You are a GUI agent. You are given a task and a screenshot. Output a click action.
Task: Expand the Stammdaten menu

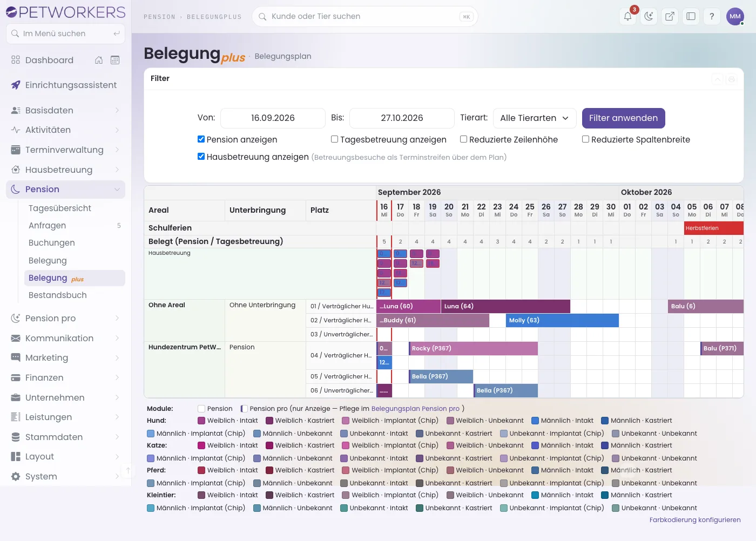[x=65, y=437]
